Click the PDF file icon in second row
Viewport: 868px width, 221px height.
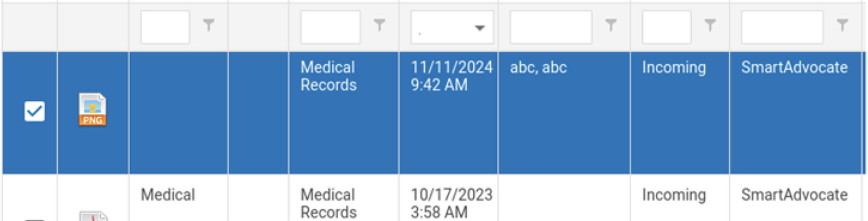(93, 216)
